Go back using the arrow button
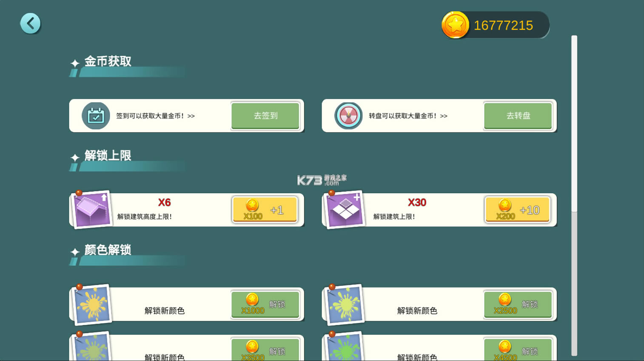The image size is (644, 361). point(30,23)
